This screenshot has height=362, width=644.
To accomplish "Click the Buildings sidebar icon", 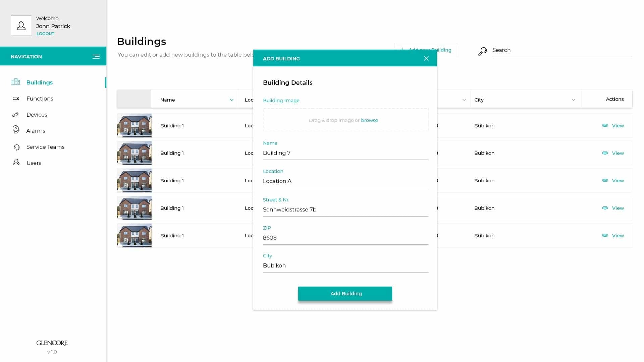I will 16,82.
